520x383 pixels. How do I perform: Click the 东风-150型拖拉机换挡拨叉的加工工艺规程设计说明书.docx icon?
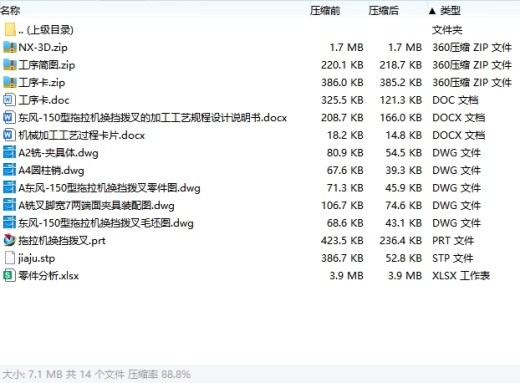pyautogui.click(x=9, y=118)
